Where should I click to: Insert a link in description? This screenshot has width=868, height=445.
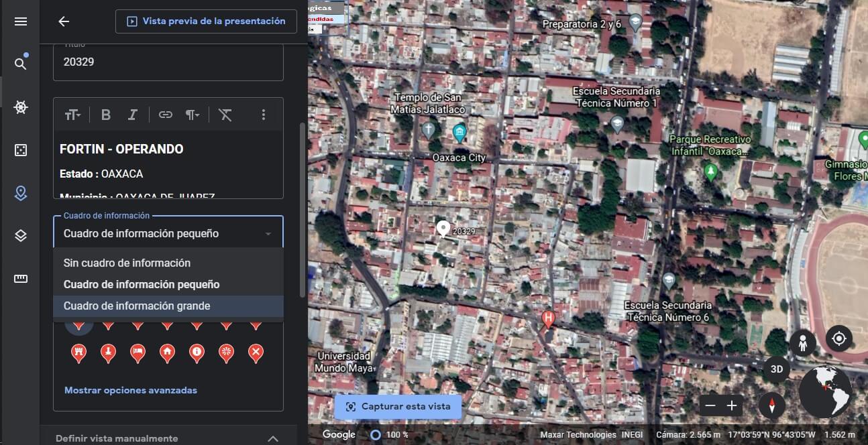pos(166,115)
